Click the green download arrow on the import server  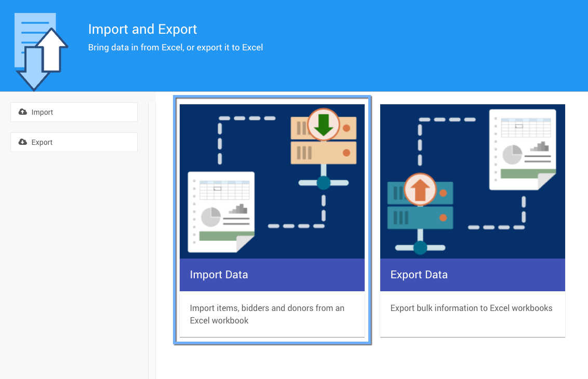point(324,125)
